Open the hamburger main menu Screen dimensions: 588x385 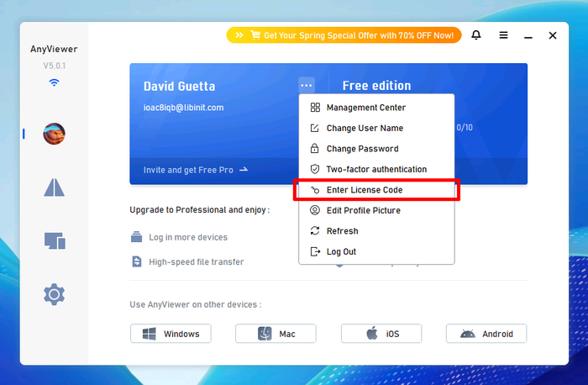click(503, 35)
